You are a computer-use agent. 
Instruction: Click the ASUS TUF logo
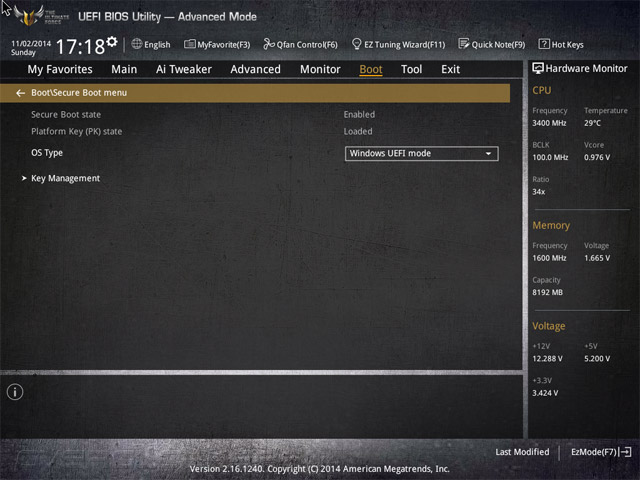pyautogui.click(x=29, y=16)
